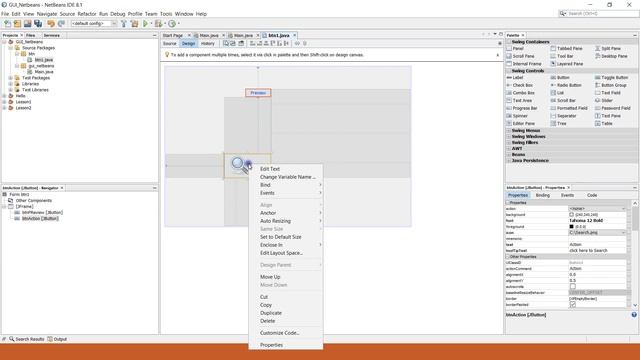This screenshot has height=360, width=640.
Task: Switch to the History editor view
Action: click(207, 44)
